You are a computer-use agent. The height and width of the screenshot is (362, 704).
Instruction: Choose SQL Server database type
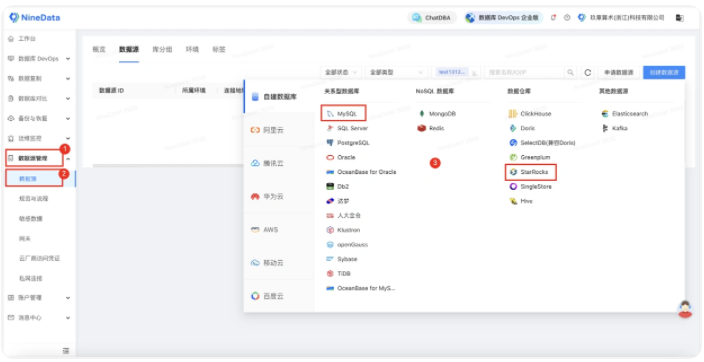pos(347,128)
